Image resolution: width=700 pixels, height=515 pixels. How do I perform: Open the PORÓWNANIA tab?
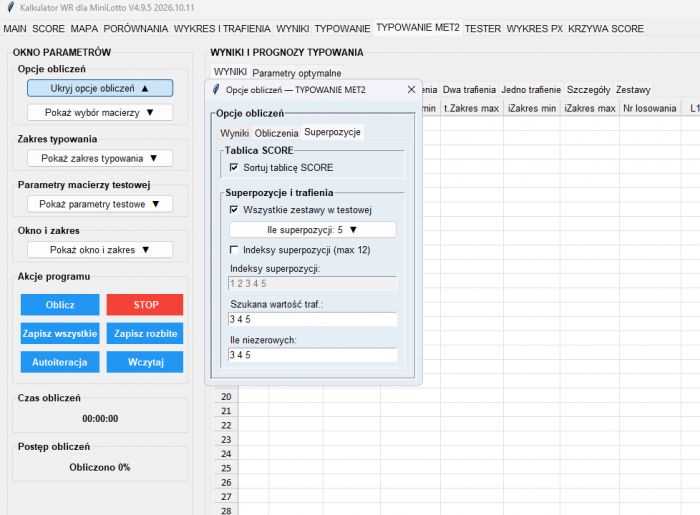click(136, 29)
